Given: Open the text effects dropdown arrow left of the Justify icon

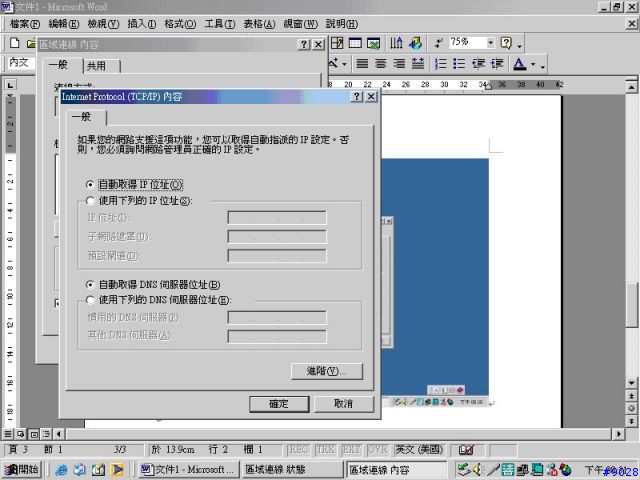Looking at the screenshot, I should (x=344, y=64).
